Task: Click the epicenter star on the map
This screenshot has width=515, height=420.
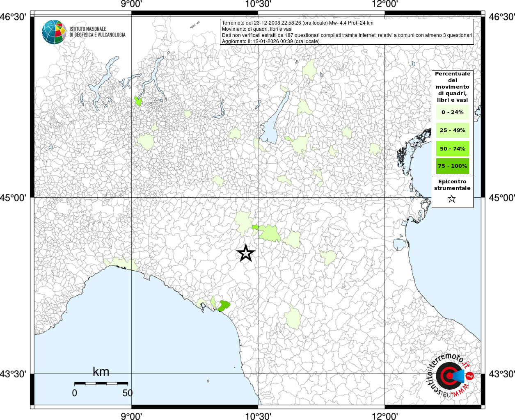Action: (246, 253)
